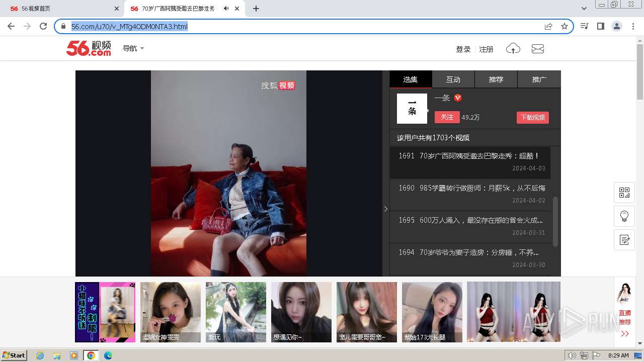
Task: Launch Internet Explorer from taskbar
Action: (x=40, y=355)
